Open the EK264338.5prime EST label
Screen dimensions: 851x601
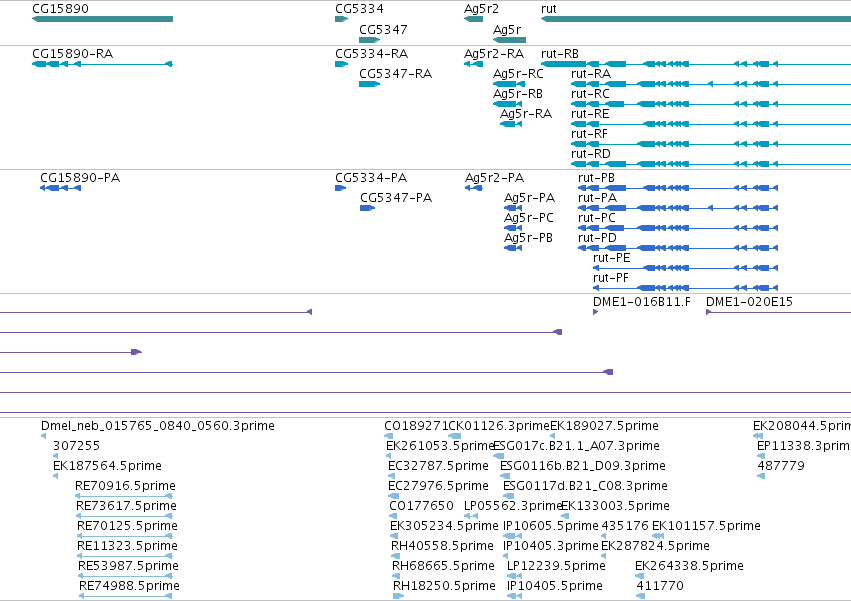[x=689, y=567]
